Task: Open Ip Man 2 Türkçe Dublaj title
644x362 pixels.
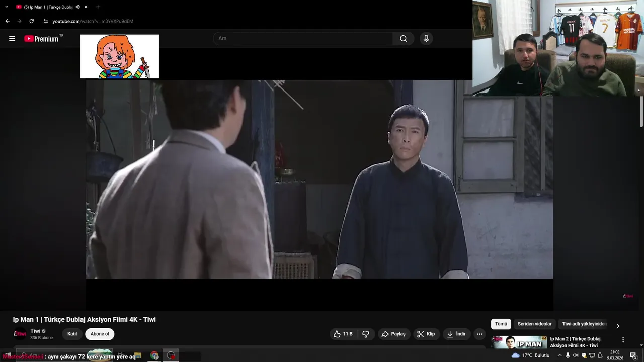Action: pyautogui.click(x=575, y=342)
